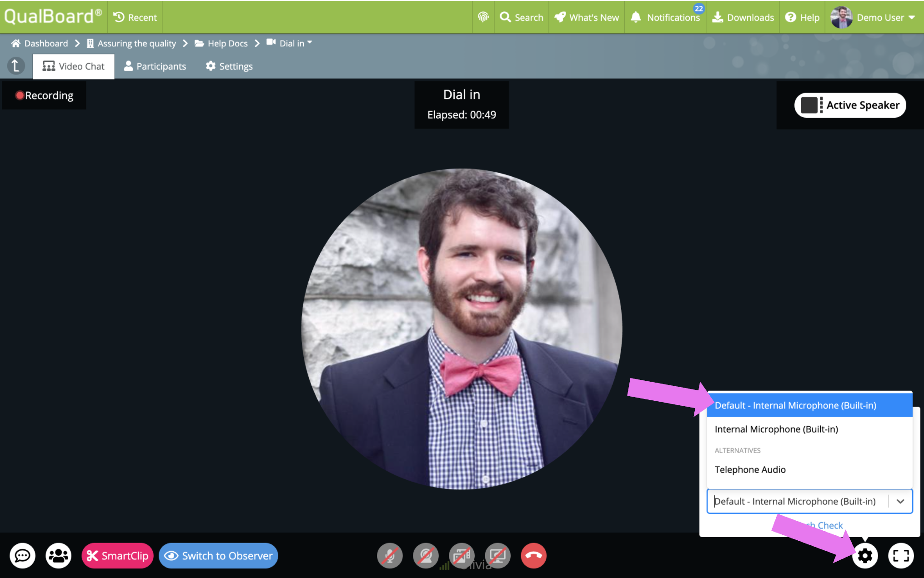
Task: Click the gear settings icon at bottom
Action: click(864, 555)
